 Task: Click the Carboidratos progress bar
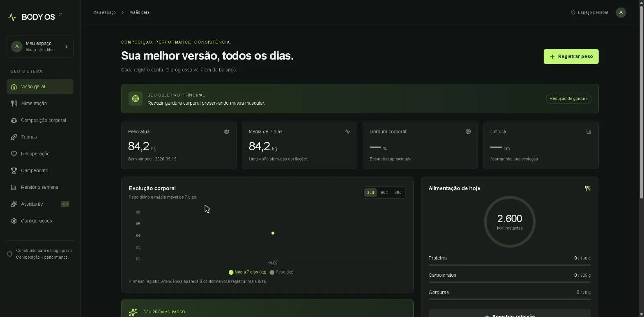(x=510, y=283)
